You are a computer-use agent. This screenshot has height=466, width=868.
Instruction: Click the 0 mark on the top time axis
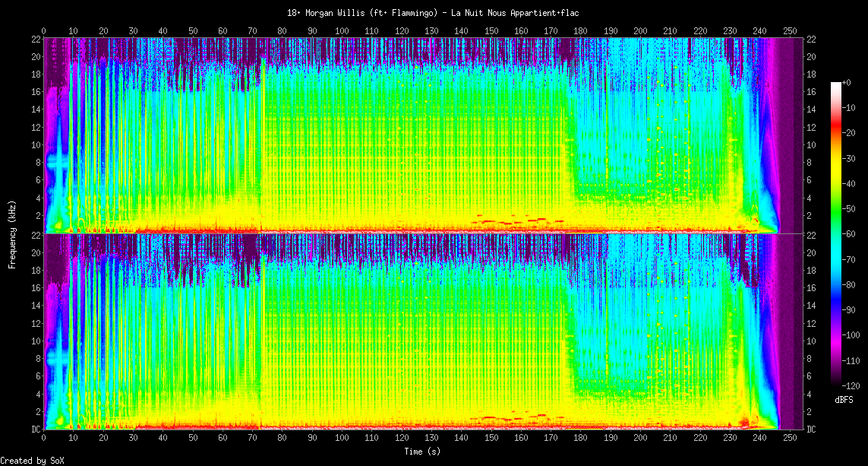(44, 30)
